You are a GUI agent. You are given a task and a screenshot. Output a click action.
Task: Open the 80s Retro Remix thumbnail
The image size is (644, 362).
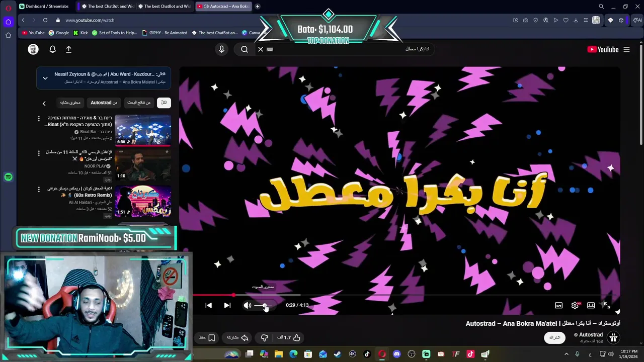143,201
